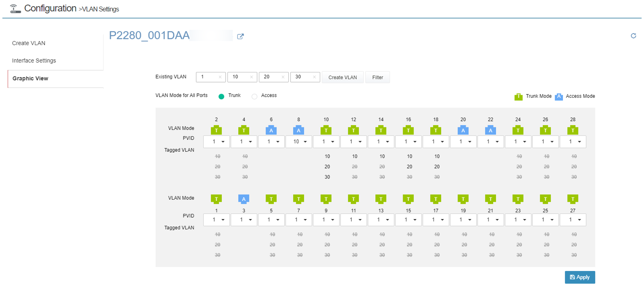The image size is (644, 290).
Task: Select Access mode for all ports
Action: [254, 96]
